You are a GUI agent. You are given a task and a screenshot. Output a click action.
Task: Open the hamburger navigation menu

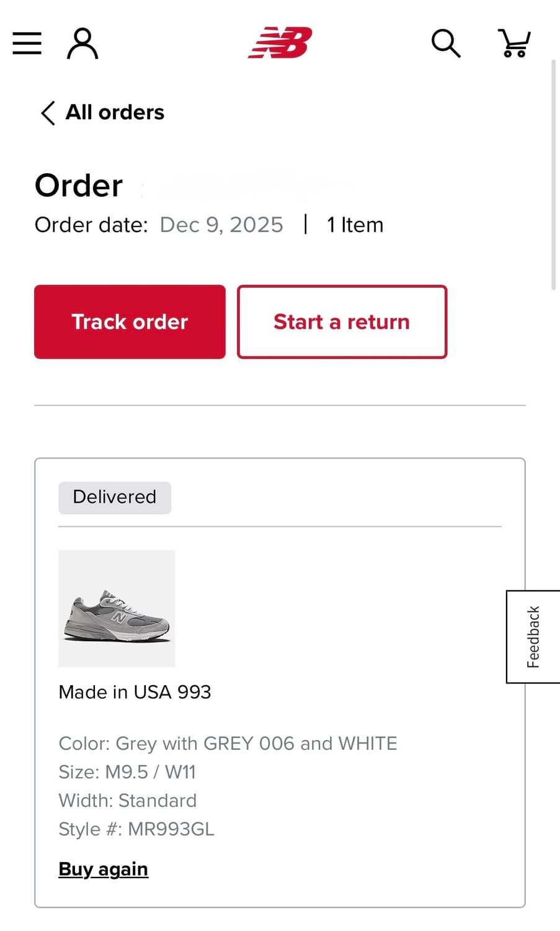pyautogui.click(x=27, y=43)
